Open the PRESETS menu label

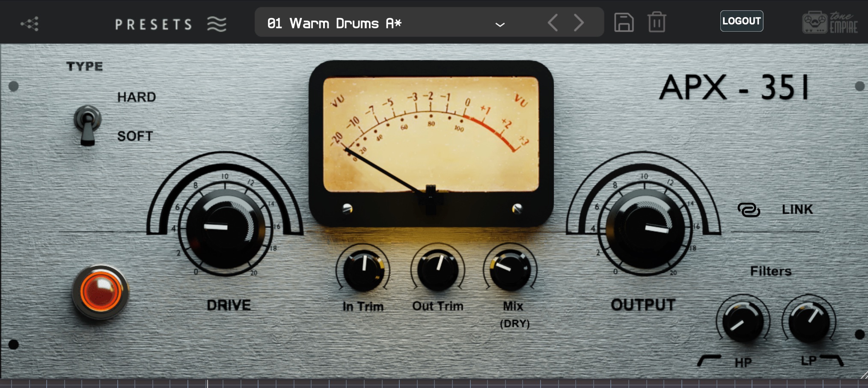pyautogui.click(x=153, y=24)
